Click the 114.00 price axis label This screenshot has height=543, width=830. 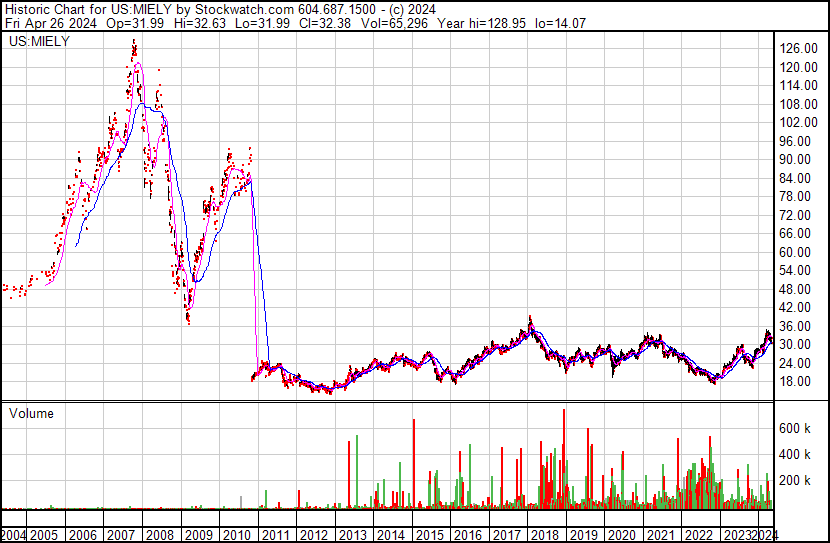tap(799, 85)
